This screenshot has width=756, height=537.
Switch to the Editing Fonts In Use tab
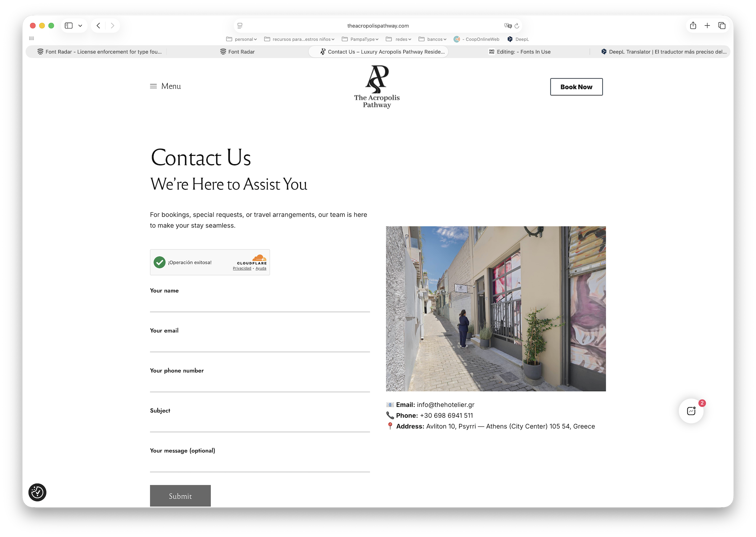pos(519,52)
